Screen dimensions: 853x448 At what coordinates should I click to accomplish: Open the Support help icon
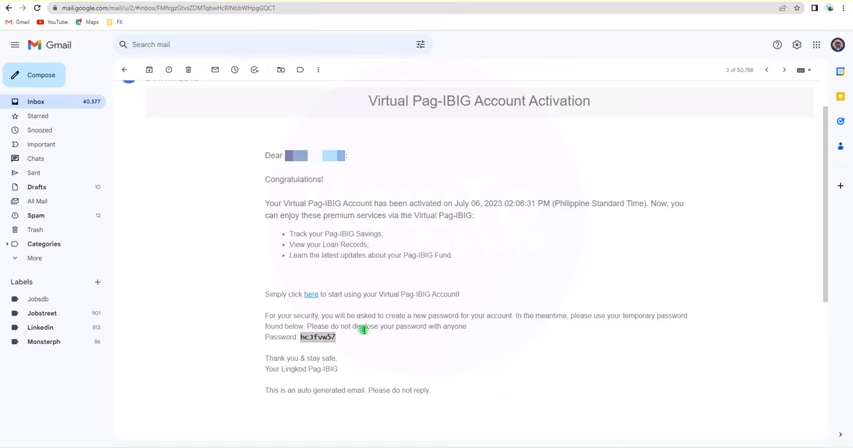tap(777, 45)
